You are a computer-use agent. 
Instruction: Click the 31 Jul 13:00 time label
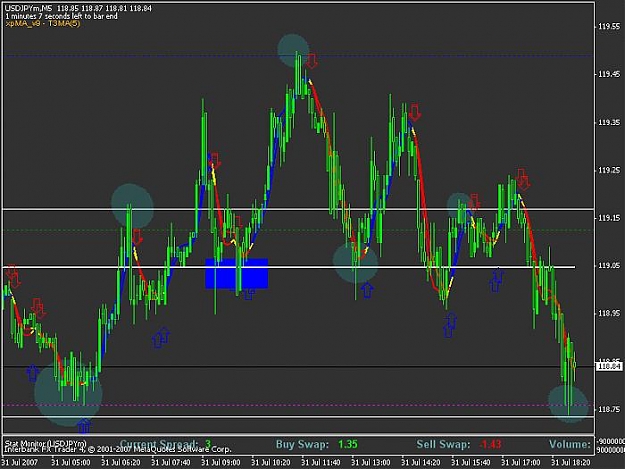[x=371, y=463]
